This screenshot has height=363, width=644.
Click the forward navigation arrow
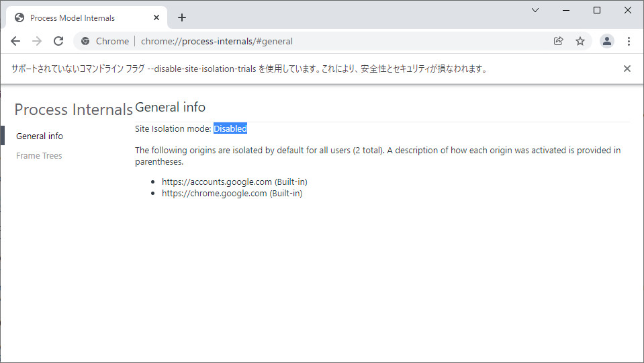coord(37,41)
